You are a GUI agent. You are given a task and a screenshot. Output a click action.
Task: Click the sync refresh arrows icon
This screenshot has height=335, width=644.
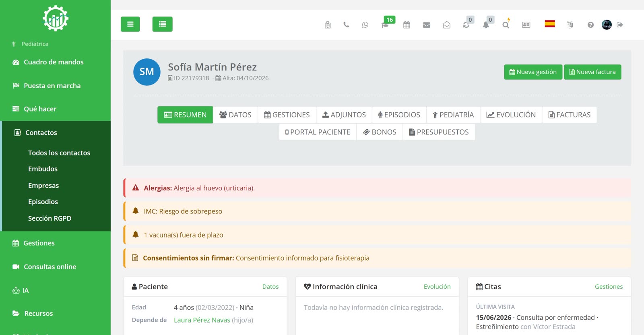[x=466, y=25]
